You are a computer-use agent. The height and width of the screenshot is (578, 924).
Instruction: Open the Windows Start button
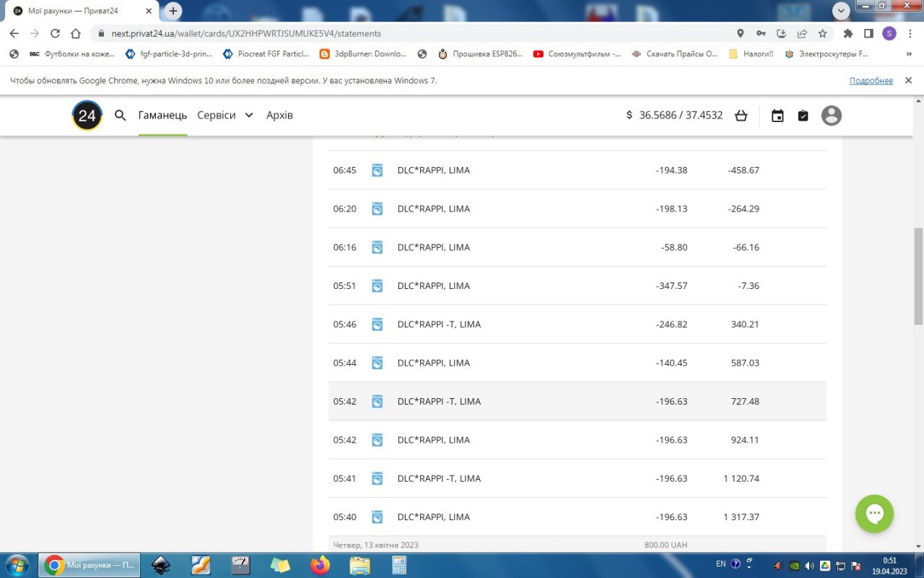pyautogui.click(x=16, y=565)
